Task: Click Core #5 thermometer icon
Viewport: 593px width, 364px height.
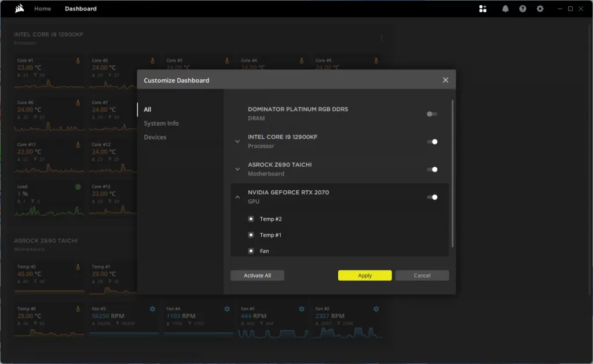Action: (x=376, y=61)
